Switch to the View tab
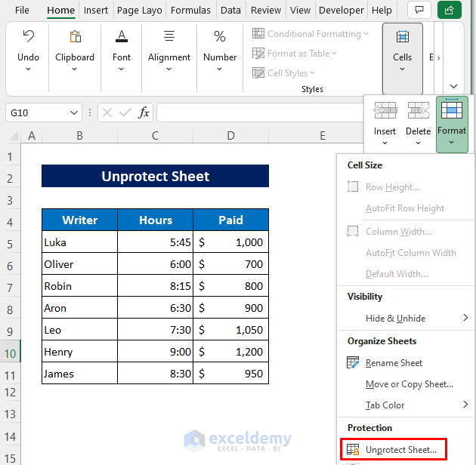 click(300, 10)
